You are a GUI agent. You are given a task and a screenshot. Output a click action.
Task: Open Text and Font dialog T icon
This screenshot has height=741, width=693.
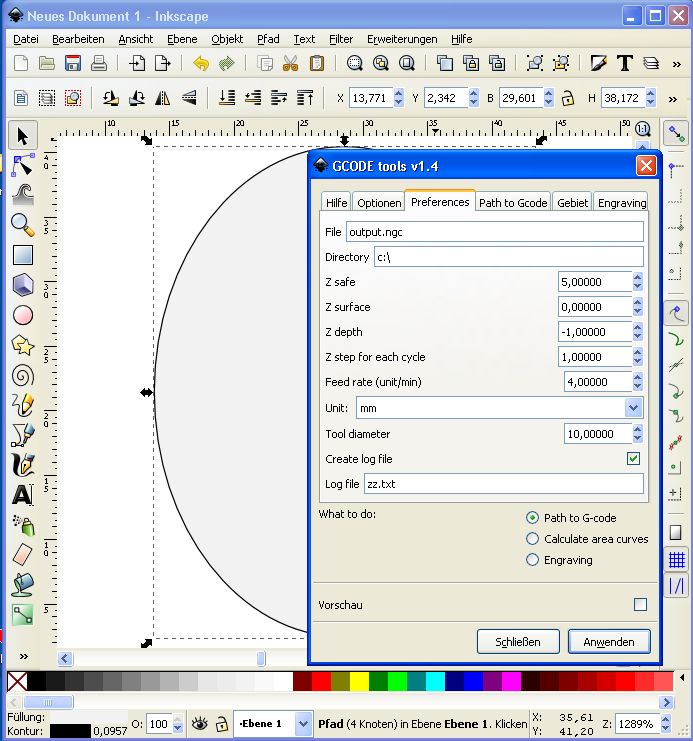click(x=624, y=63)
